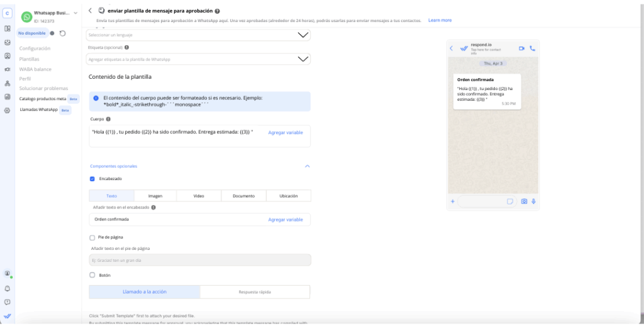Click the green WhatsApp channel logo

tap(26, 17)
